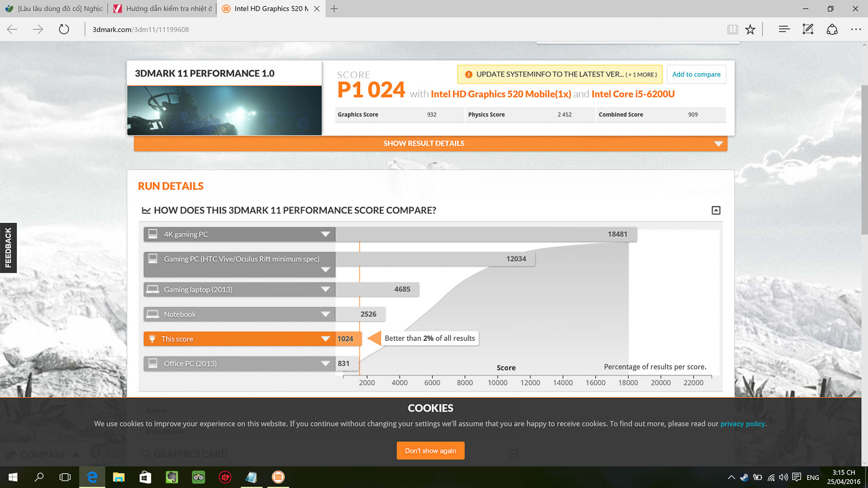Open the Edge share icon
This screenshot has height=488, width=868.
coord(832,29)
